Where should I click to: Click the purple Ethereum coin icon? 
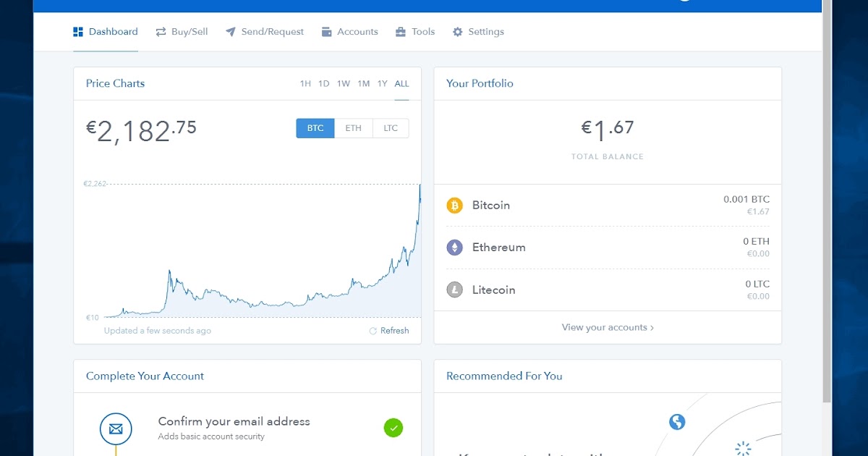[454, 248]
